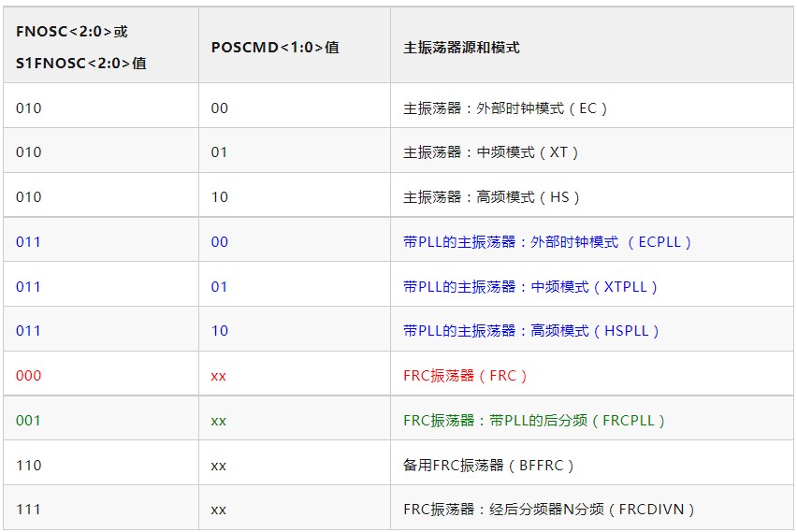Click the "10" POSCMD value in the HS row
797x532 pixels.
click(220, 197)
